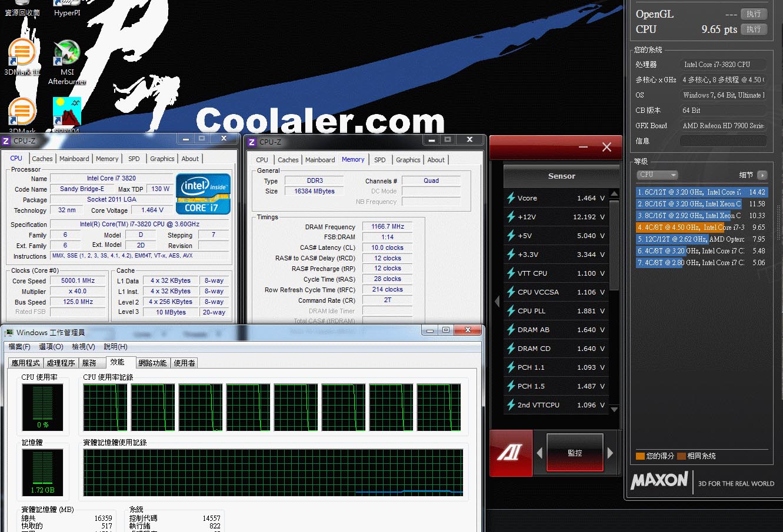Switch to 處理程序 tab in Task Manager
Image resolution: width=783 pixels, height=532 pixels.
(61, 363)
